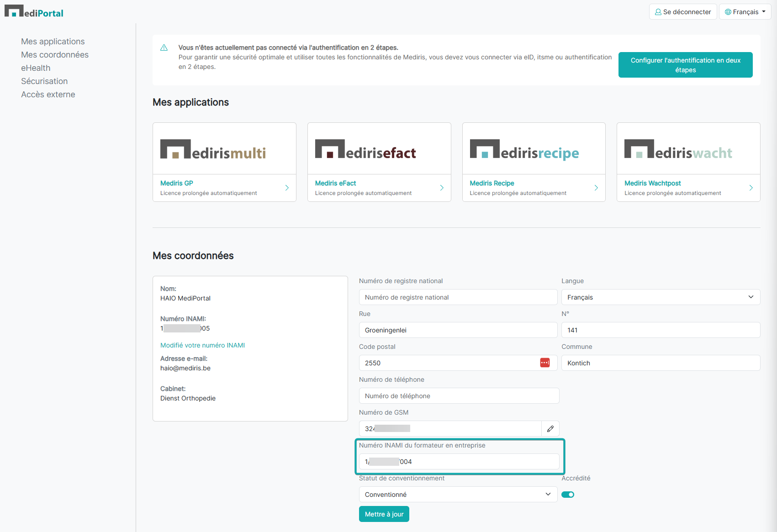Open the Mediris Wachtpost link
Viewport: 777px width, 532px height.
pyautogui.click(x=653, y=183)
